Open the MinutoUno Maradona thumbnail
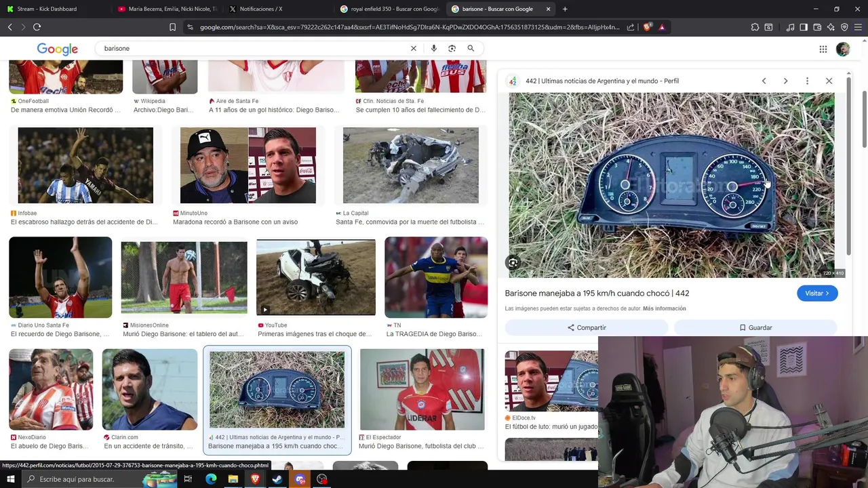This screenshot has width=868, height=488. (248, 165)
